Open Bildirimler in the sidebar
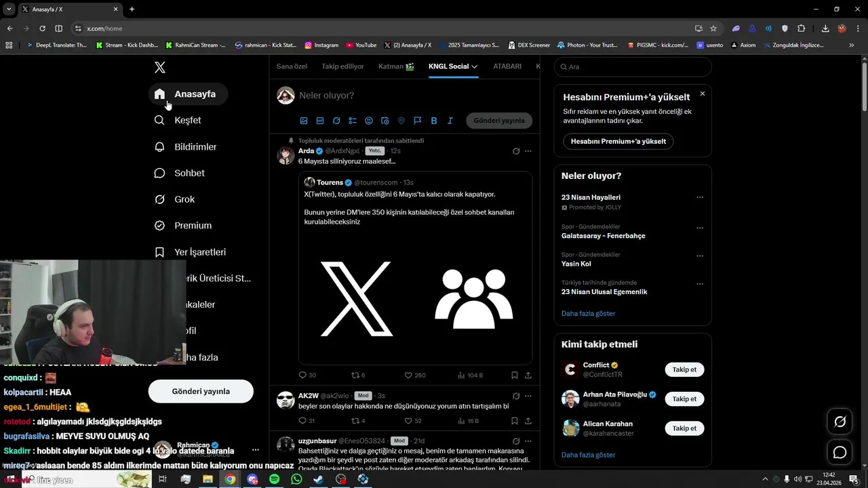Viewport: 868px width, 488px height. [x=186, y=146]
